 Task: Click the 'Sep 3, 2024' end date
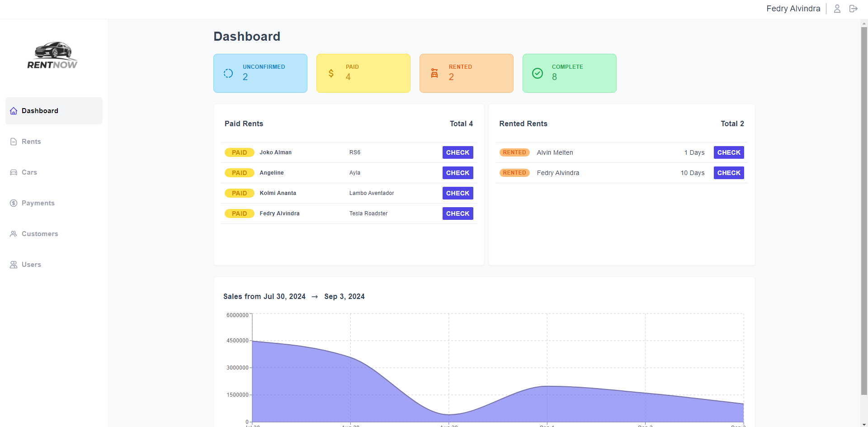click(x=344, y=297)
